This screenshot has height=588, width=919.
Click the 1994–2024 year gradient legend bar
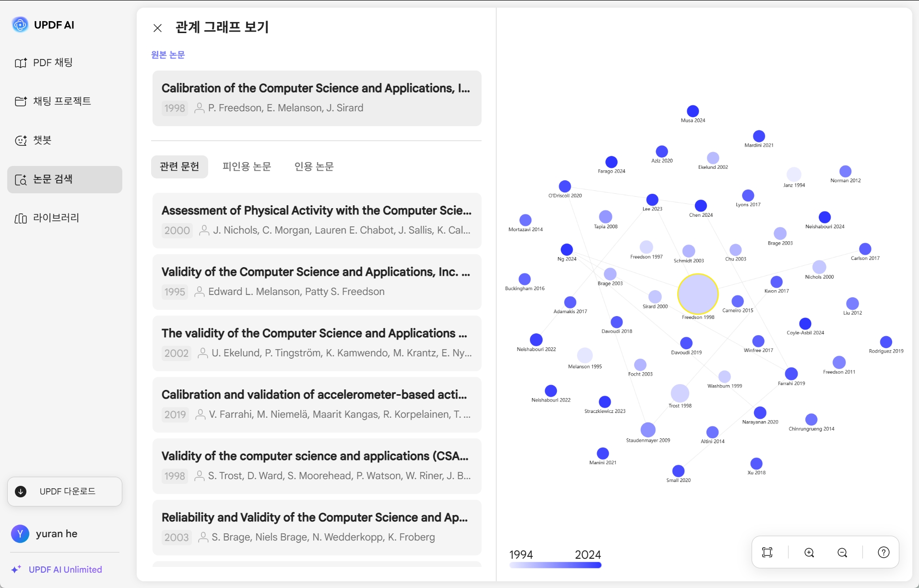pos(555,565)
